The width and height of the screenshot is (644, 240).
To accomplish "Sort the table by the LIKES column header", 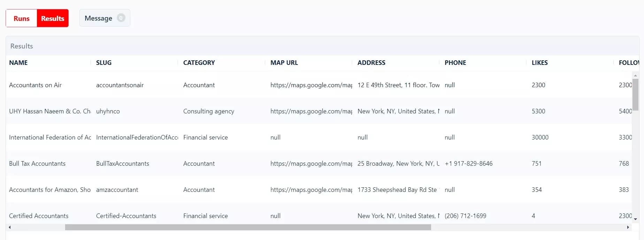I will click(x=539, y=62).
